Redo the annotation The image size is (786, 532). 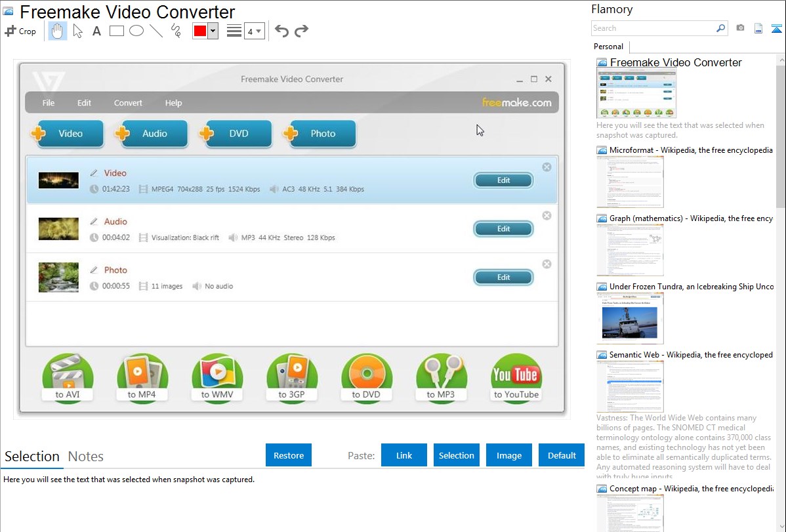pos(301,31)
